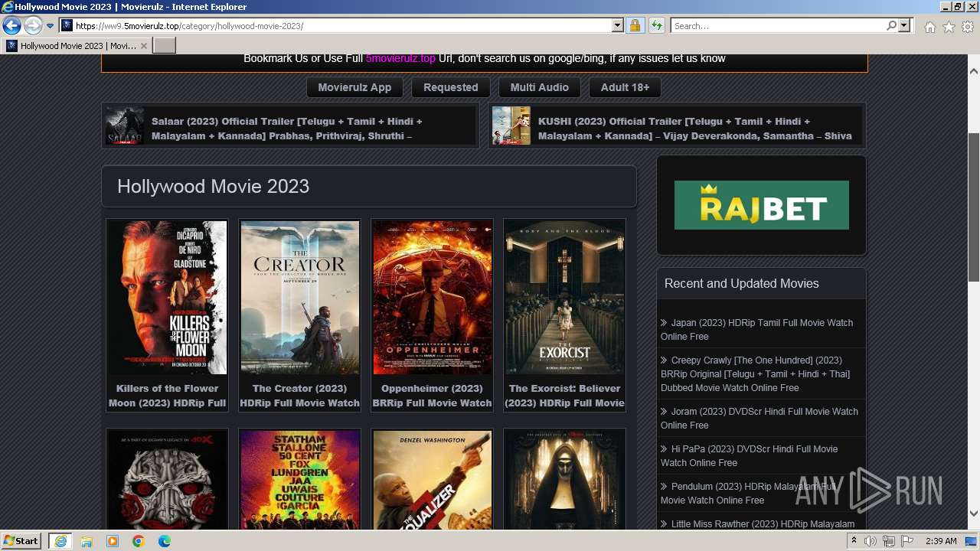Open the media player taskbar icon
Viewport: 980px width, 551px height.
[113, 541]
